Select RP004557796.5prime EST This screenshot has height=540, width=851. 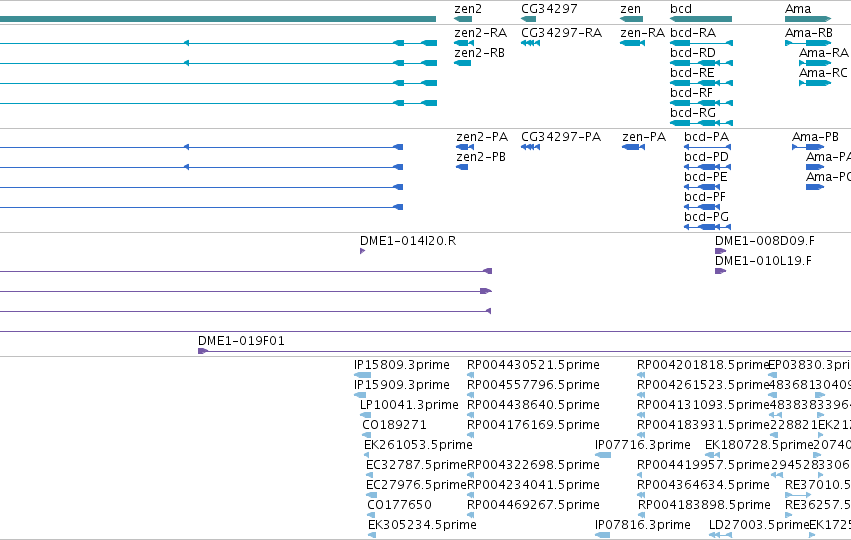(x=471, y=395)
